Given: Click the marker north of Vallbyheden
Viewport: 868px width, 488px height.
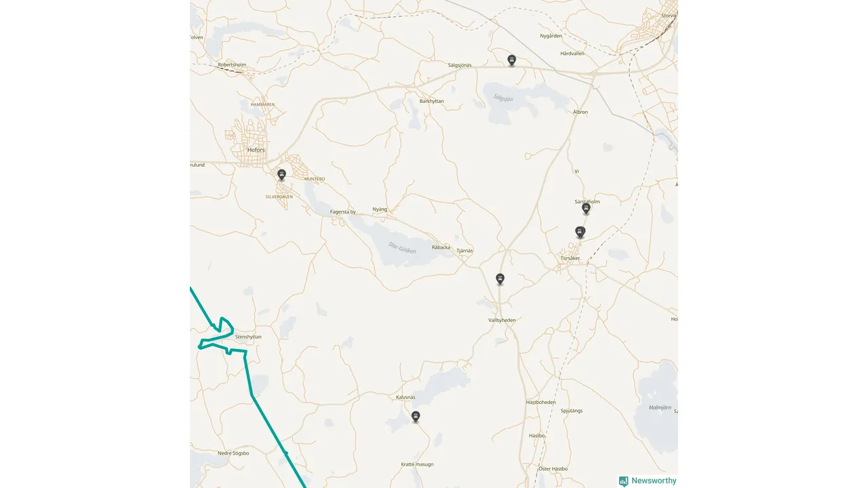Looking at the screenshot, I should coord(500,279).
